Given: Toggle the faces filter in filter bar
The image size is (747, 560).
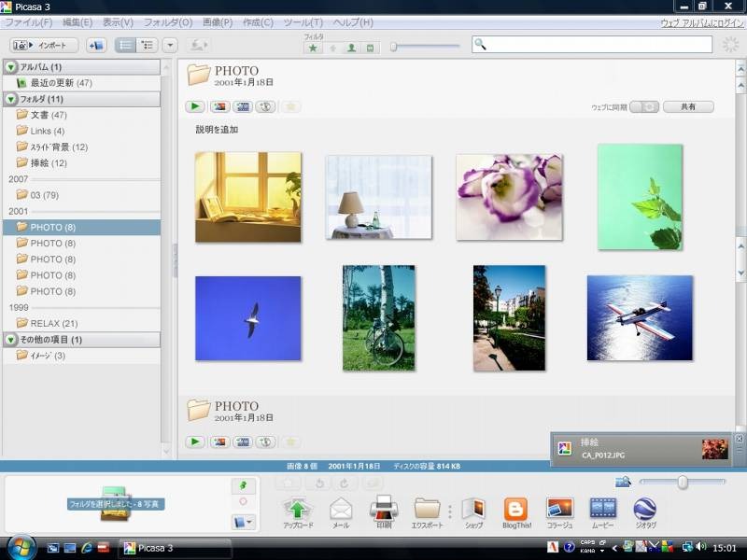Looking at the screenshot, I should (352, 48).
